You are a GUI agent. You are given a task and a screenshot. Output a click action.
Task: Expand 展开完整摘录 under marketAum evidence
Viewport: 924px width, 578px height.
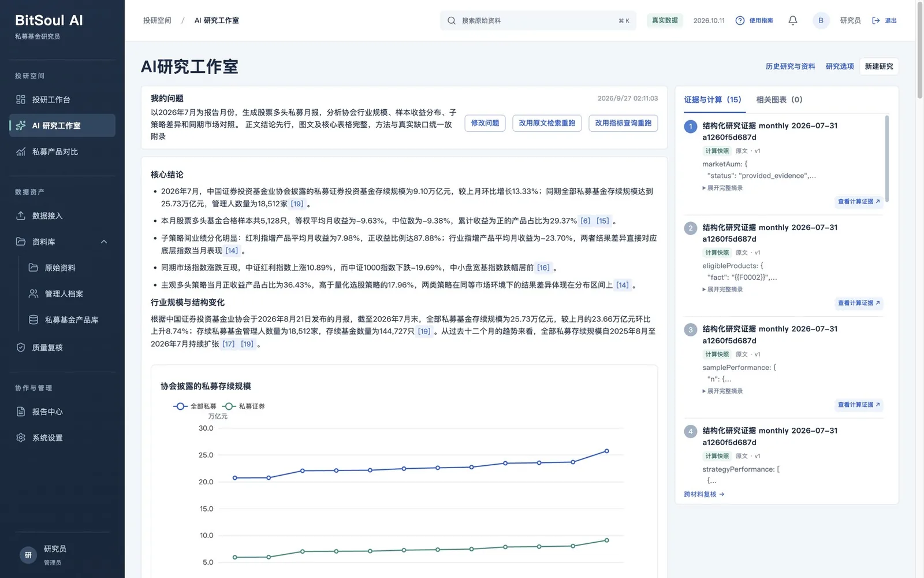[x=722, y=188]
